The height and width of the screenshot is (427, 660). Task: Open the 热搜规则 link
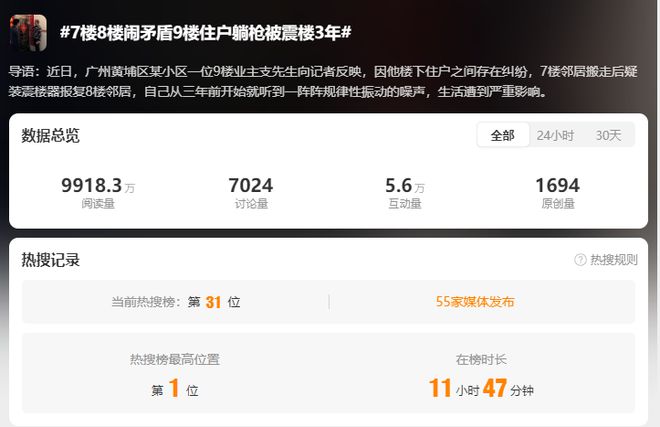[x=614, y=260]
